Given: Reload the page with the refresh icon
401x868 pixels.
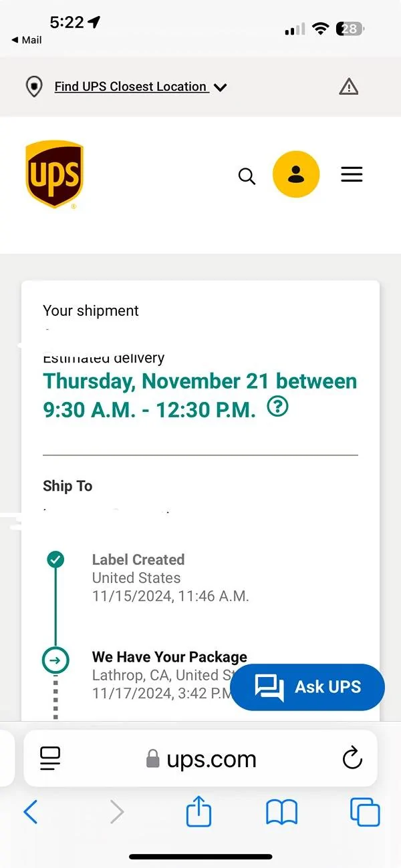Looking at the screenshot, I should (x=352, y=758).
